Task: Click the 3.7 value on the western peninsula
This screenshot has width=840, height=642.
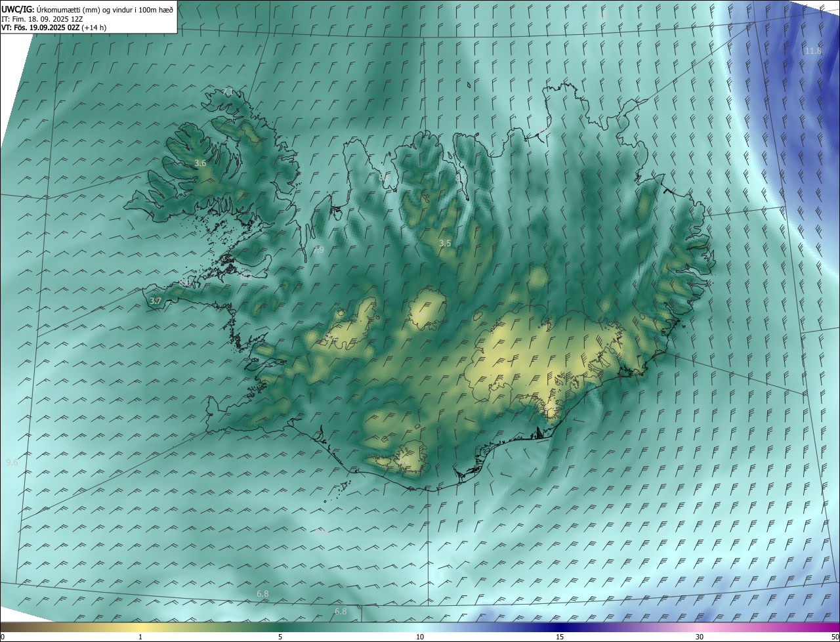Action: click(155, 301)
